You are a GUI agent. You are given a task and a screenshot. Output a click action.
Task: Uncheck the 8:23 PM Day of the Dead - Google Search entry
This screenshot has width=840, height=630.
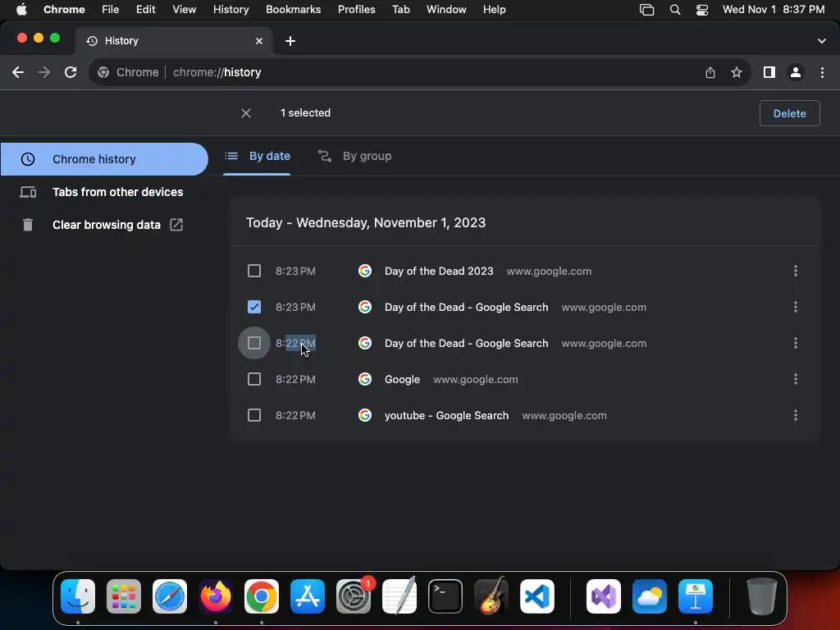pos(254,307)
